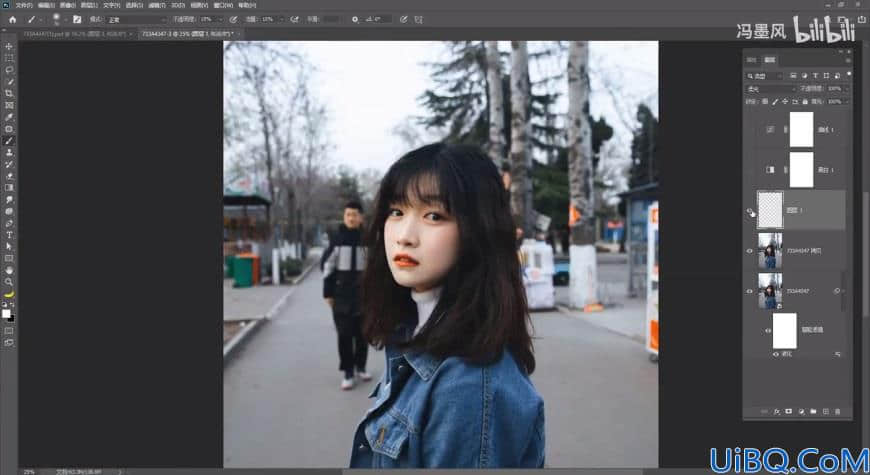Screen dimensions: 870x475
Task: Open the Edit menu
Action: click(46, 5)
